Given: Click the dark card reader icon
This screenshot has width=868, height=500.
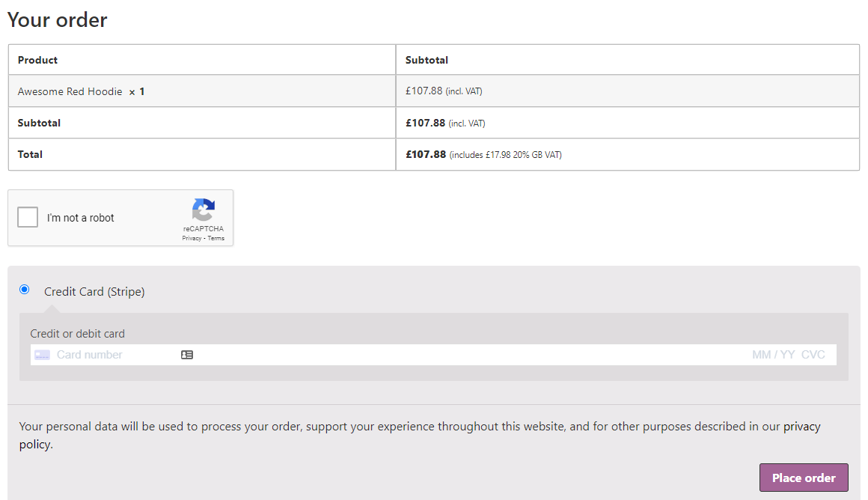Looking at the screenshot, I should 186,354.
